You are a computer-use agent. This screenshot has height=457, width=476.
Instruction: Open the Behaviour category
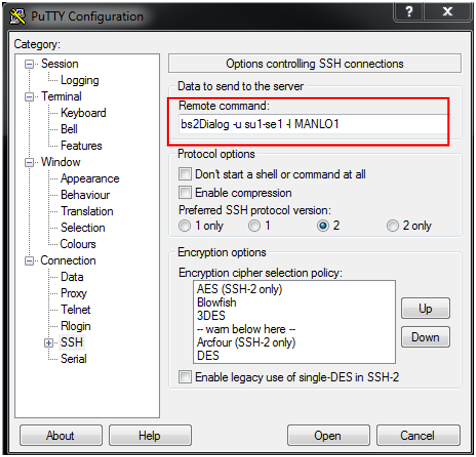pos(85,195)
